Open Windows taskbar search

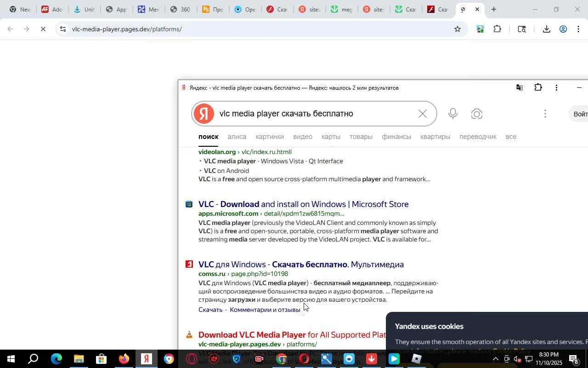click(x=33, y=359)
